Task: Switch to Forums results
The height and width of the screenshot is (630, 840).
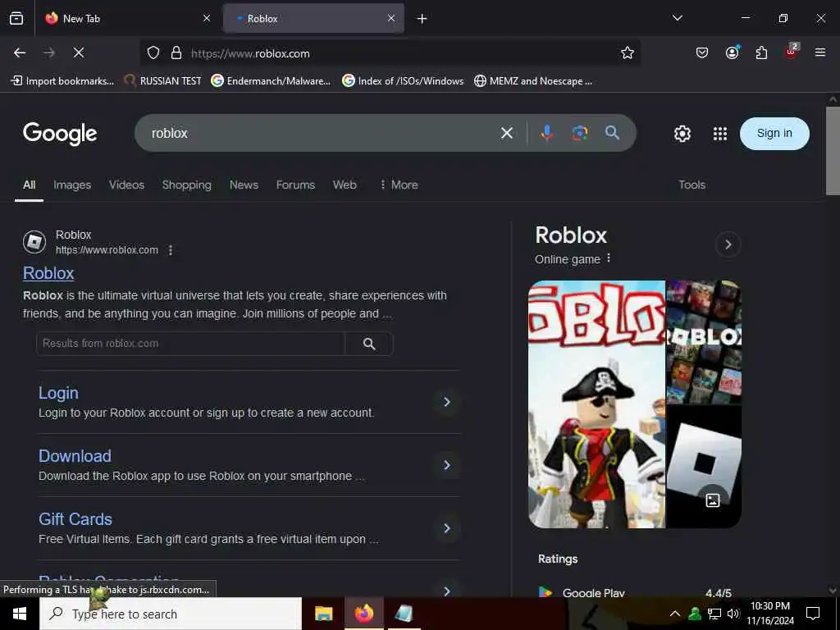Action: (x=295, y=185)
